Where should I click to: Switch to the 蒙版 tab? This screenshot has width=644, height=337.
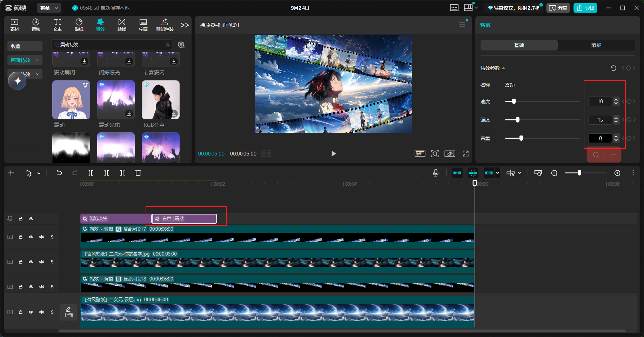click(x=596, y=45)
